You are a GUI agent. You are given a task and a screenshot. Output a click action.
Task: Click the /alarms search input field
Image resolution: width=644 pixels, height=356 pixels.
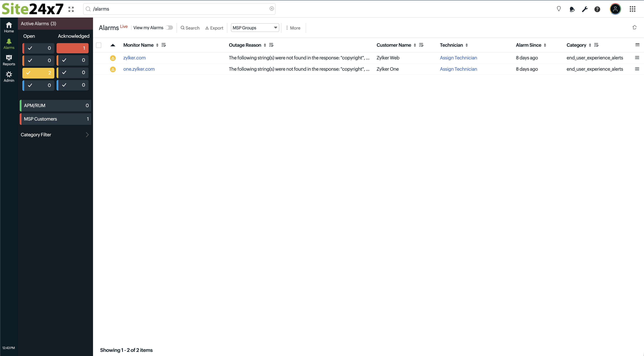[x=179, y=9]
